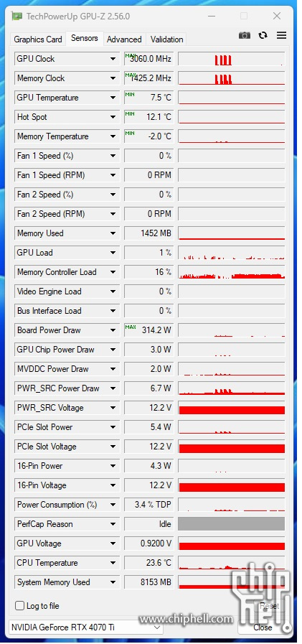
Task: Click PWR_SRC Power Draw value 6.7 W
Action: [148, 388]
